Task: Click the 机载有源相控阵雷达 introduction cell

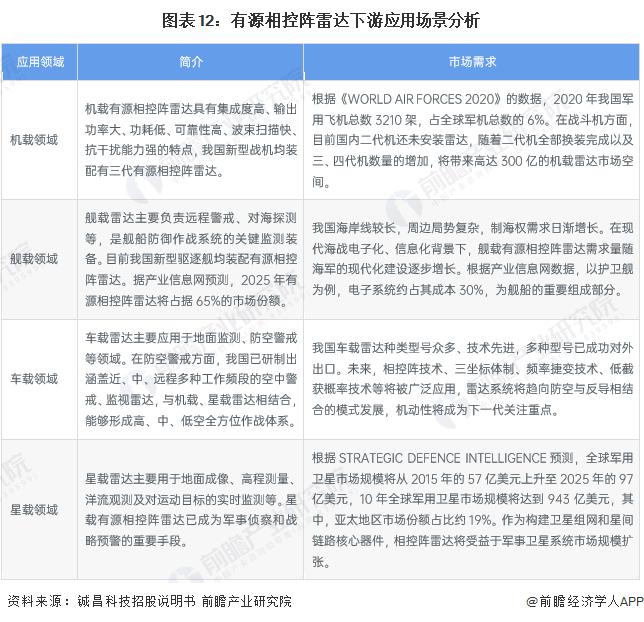Action: coord(191,140)
